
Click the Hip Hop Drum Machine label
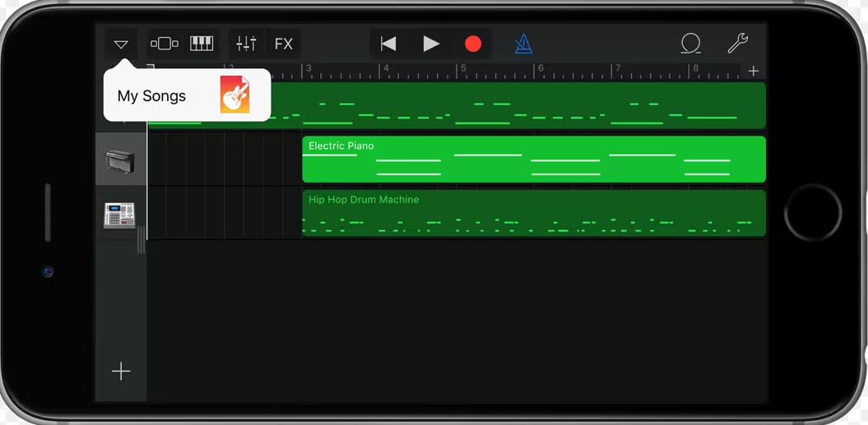point(364,200)
